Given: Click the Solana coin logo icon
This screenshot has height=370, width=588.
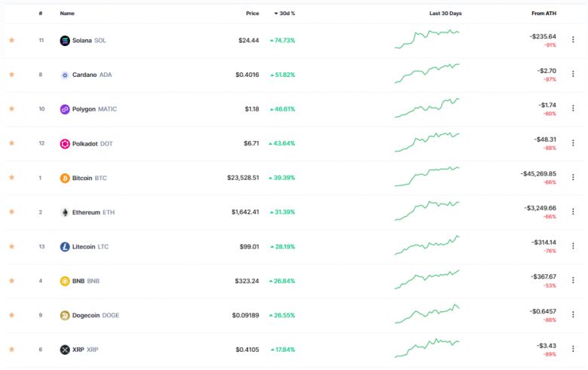Looking at the screenshot, I should point(65,41).
